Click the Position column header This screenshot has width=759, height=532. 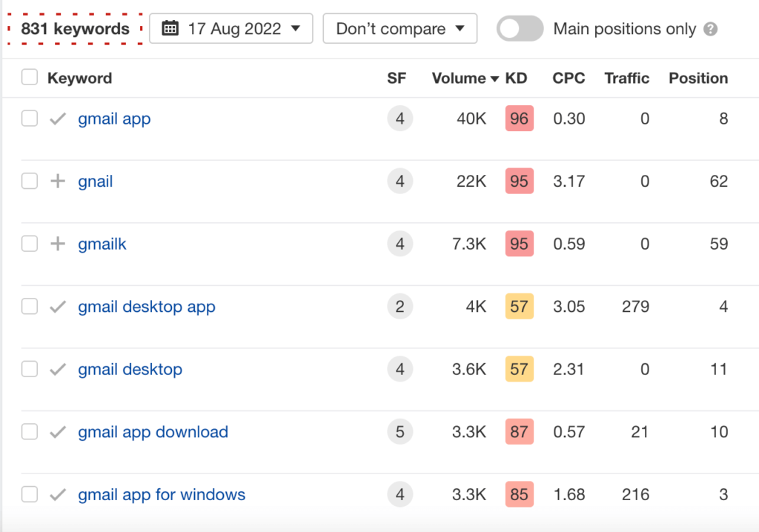point(698,78)
